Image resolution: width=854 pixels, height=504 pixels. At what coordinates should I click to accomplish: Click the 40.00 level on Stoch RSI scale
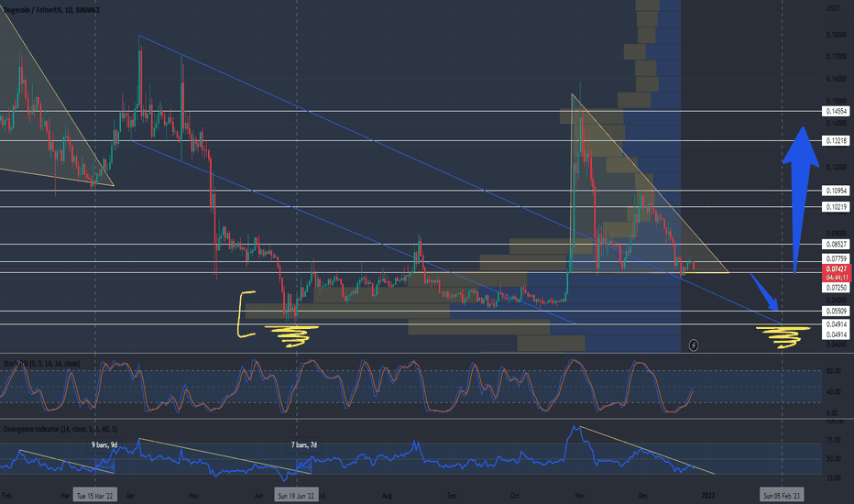(833, 392)
